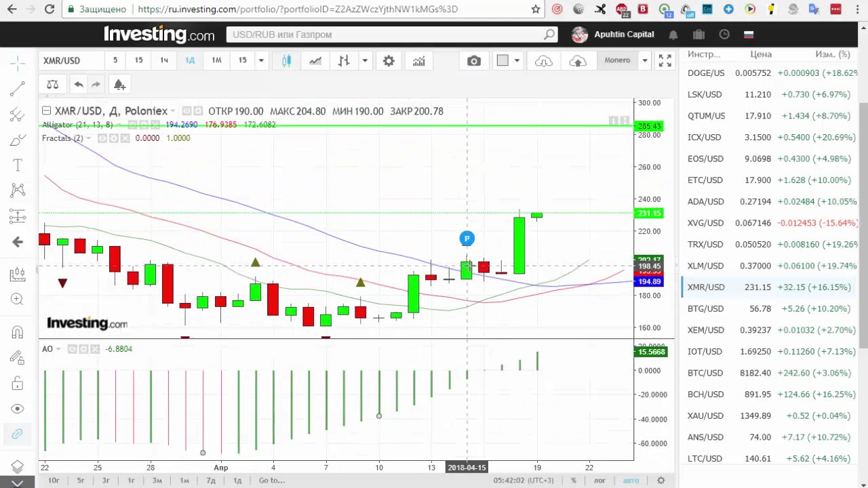868x488 pixels.
Task: Hide the Fractals indicator eye toggle
Action: click(102, 138)
